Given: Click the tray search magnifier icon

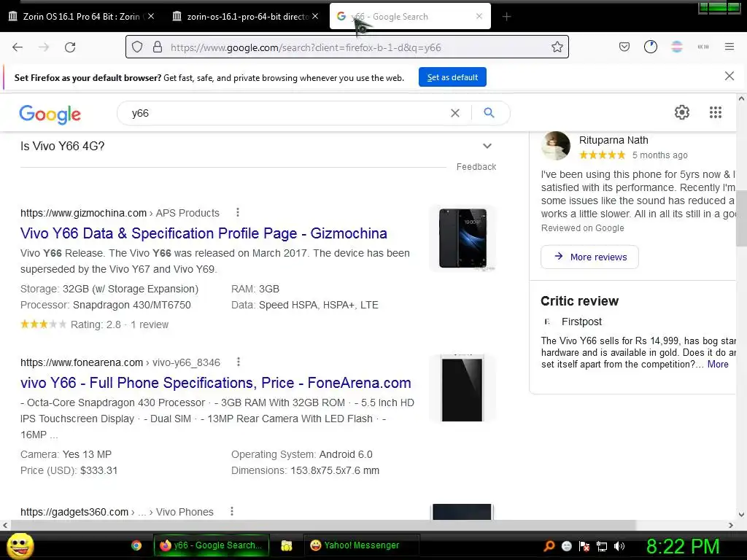Looking at the screenshot, I should click(549, 546).
